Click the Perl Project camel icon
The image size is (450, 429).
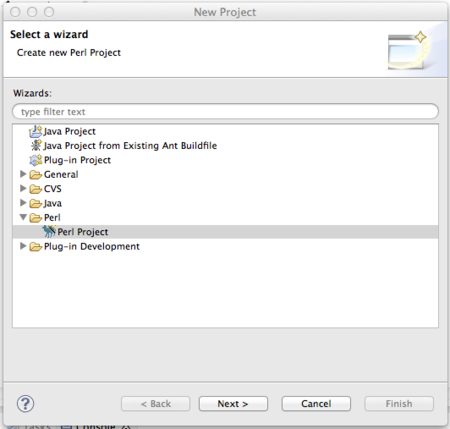[x=49, y=231]
